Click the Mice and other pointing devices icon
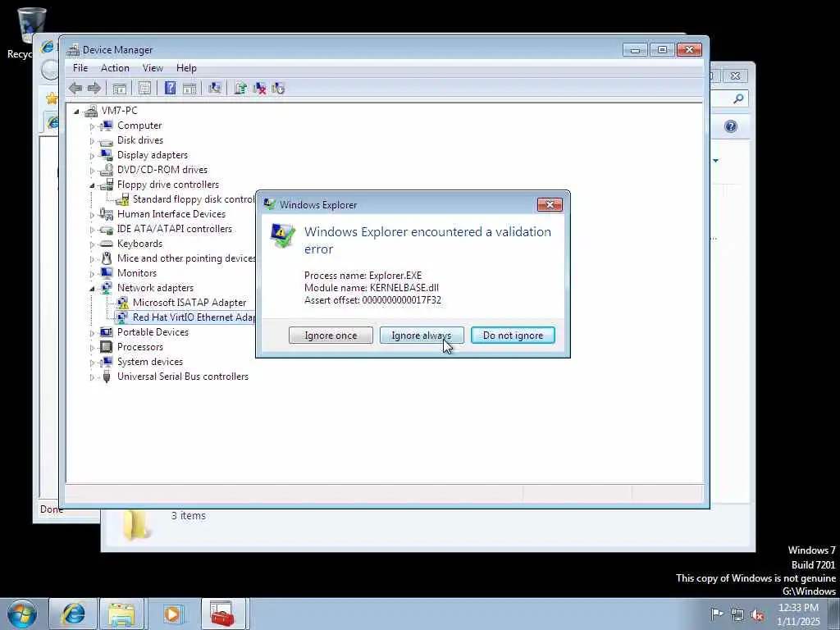Screen dimensions: 840x630 107,258
